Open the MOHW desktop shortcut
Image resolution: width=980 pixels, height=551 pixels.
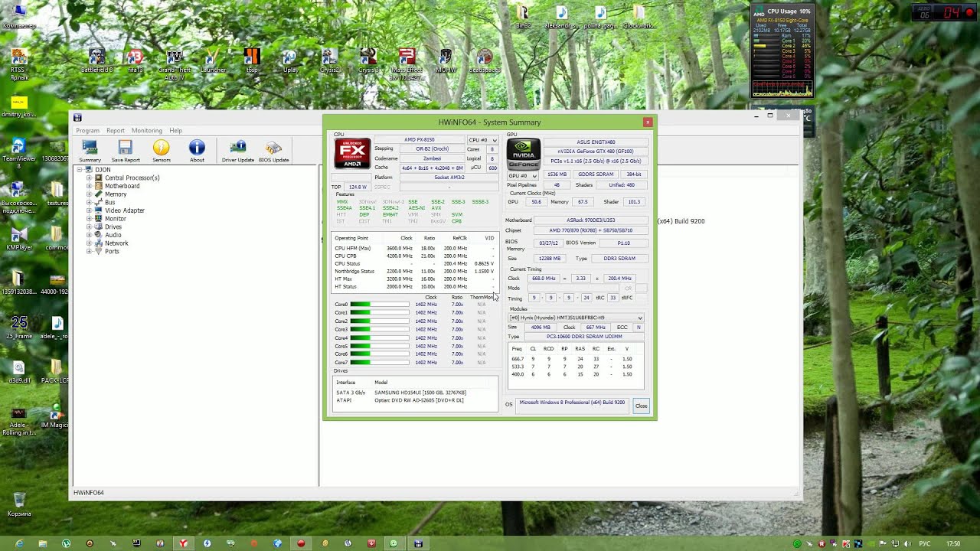click(446, 60)
